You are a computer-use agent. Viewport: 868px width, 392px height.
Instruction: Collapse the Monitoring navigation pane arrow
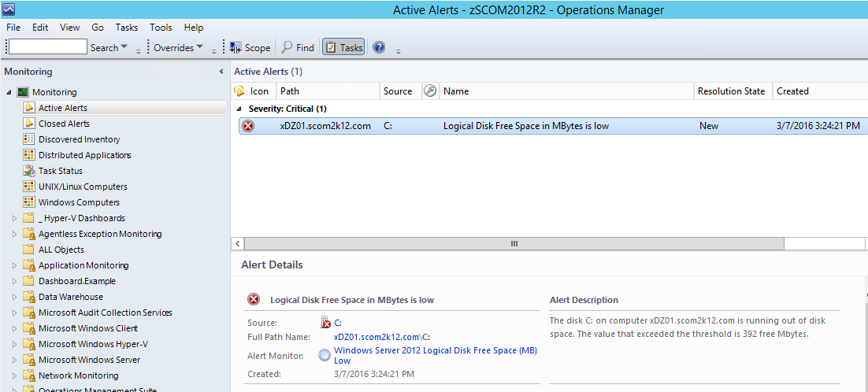coord(221,72)
